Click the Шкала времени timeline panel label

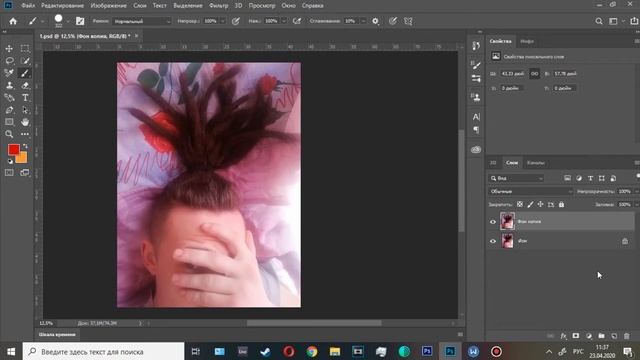(x=57, y=335)
